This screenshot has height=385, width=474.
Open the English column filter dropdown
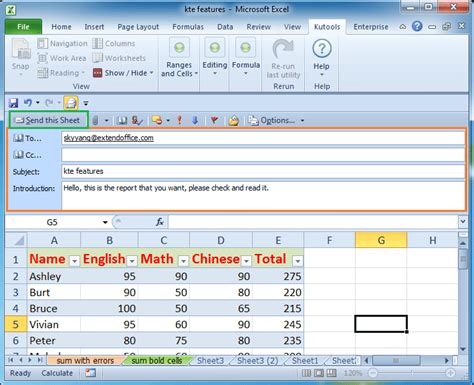click(132, 261)
